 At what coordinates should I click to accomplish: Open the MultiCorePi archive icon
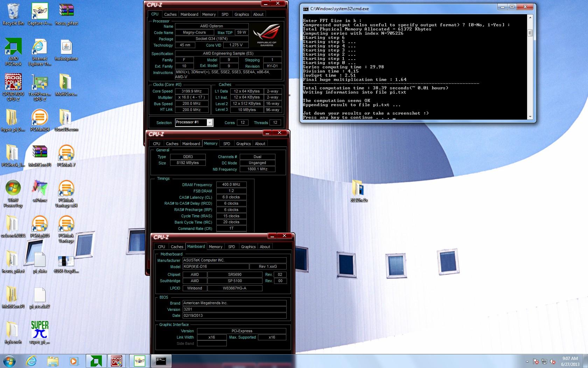[x=40, y=156]
